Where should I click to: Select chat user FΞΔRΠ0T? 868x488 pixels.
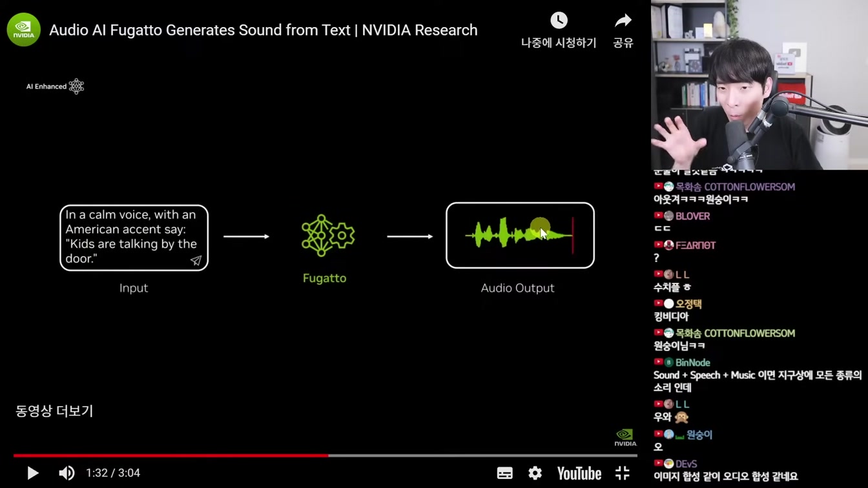696,245
